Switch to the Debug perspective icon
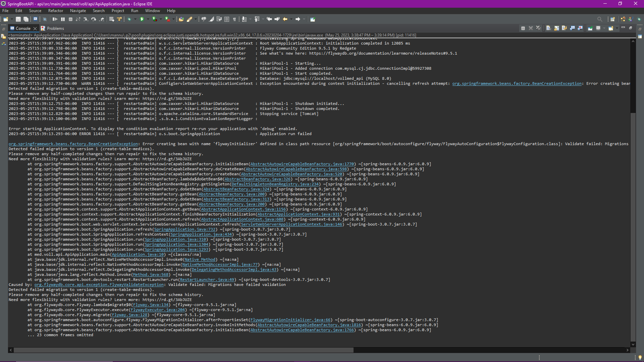Viewport: 644px width, 362px height. 639,19
